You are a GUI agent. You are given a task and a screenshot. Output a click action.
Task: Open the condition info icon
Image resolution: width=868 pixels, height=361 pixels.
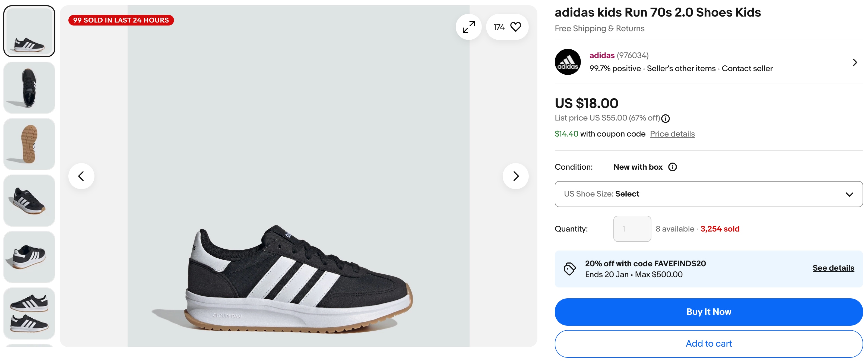(x=672, y=167)
